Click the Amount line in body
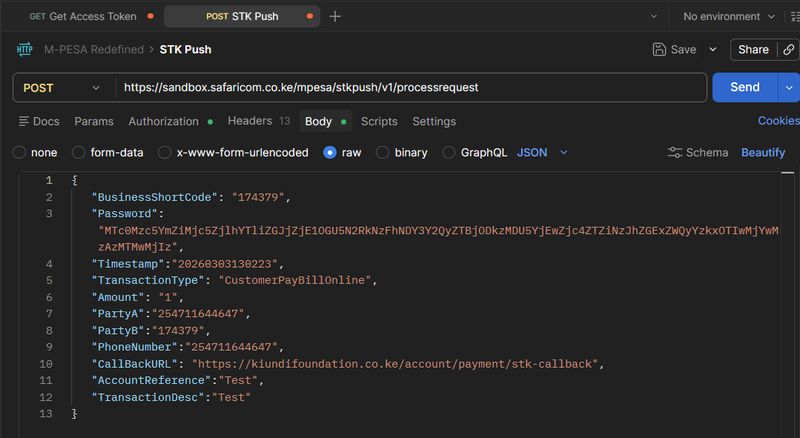Image resolution: width=800 pixels, height=438 pixels. [137, 297]
